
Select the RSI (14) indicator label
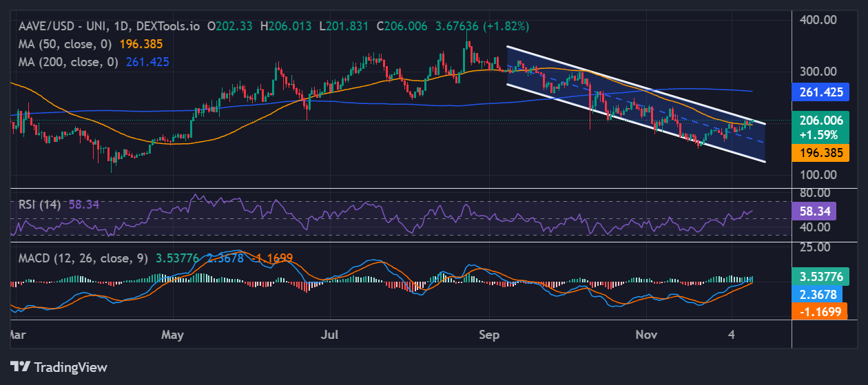point(39,205)
